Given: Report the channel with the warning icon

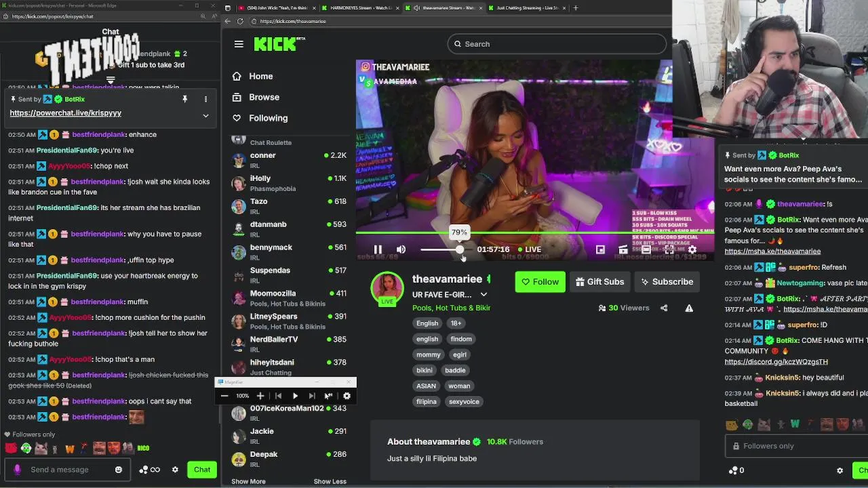Looking at the screenshot, I should pyautogui.click(x=689, y=308).
